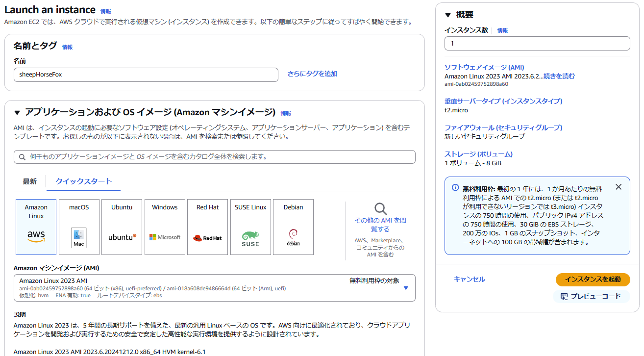Click the search icon in the AMI catalog box

[x=22, y=157]
